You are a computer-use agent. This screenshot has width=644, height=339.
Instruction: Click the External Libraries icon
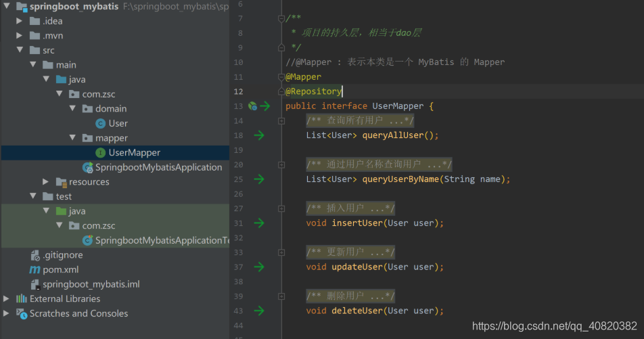point(22,298)
